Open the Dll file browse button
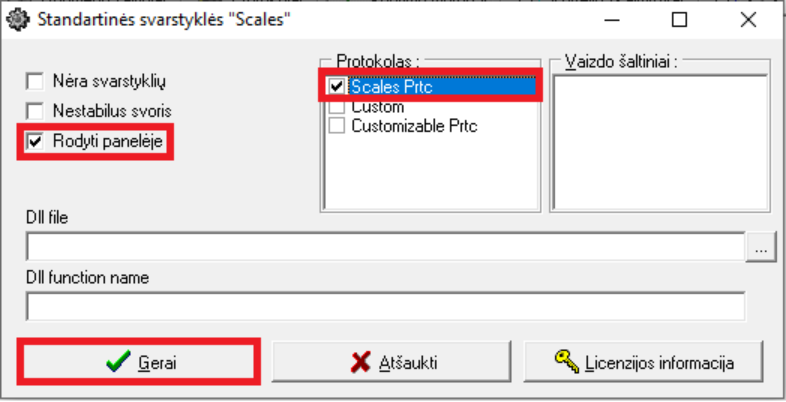The height and width of the screenshot is (402, 786). (757, 246)
